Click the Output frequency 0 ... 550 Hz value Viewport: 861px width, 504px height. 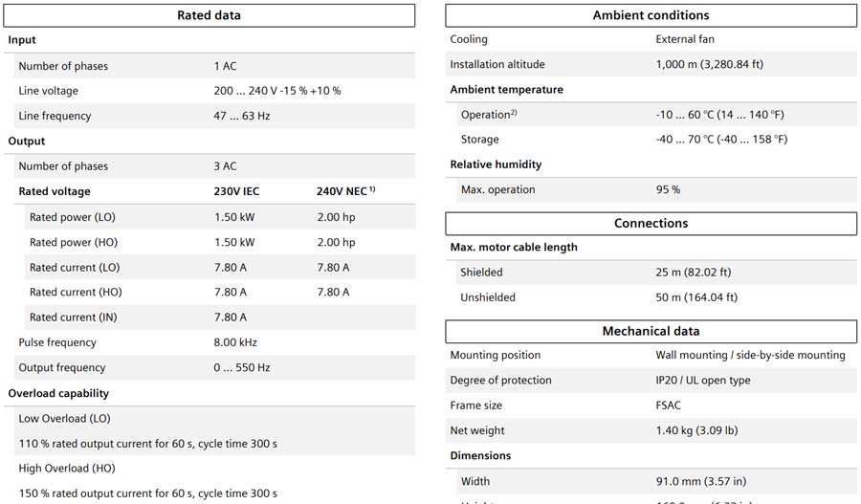(242, 367)
